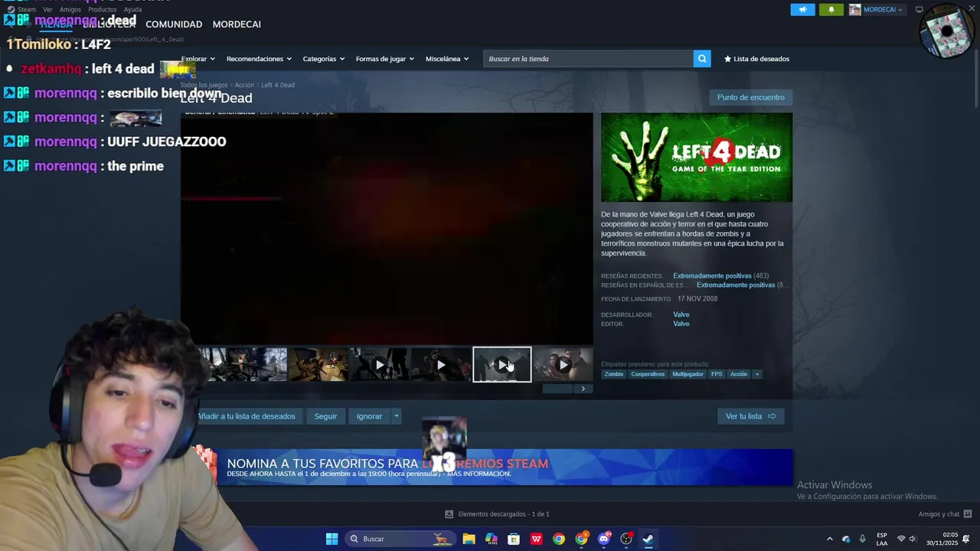Open the MORDECAI account dropdown at top right

point(877,10)
